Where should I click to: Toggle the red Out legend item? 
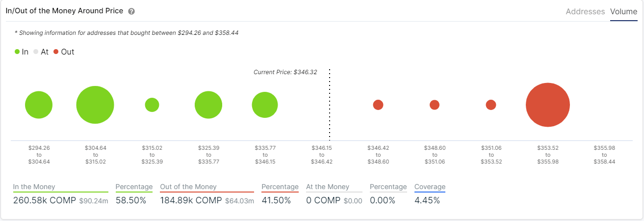pyautogui.click(x=64, y=52)
